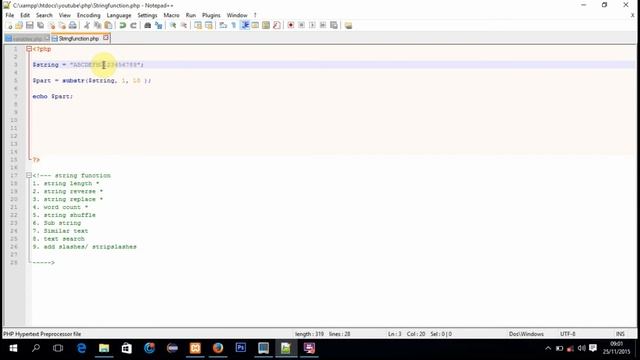
Task: Zoom in using the toolbar icon
Action: pos(173,26)
